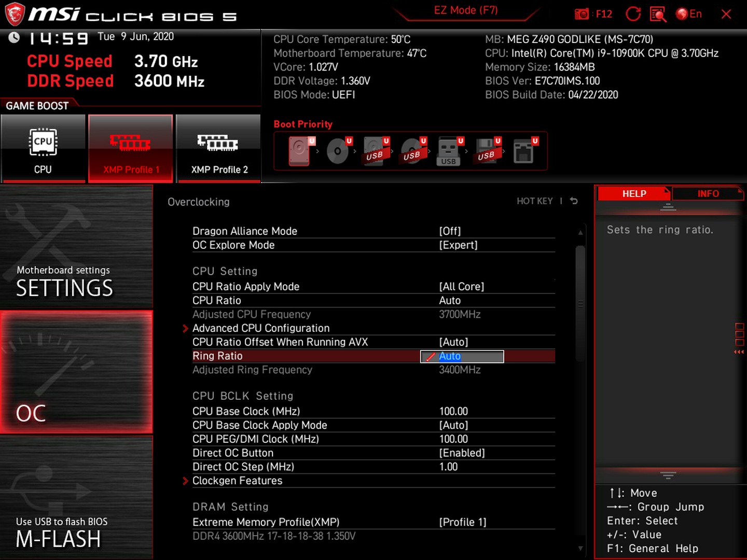Change CPU Base Clock Apply Mode [Auto]
Viewport: 747px width, 560px height.
pyautogui.click(x=453, y=425)
